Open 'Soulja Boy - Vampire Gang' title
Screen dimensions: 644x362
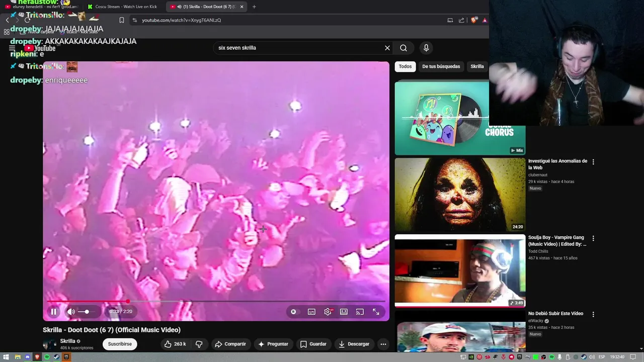click(x=557, y=241)
